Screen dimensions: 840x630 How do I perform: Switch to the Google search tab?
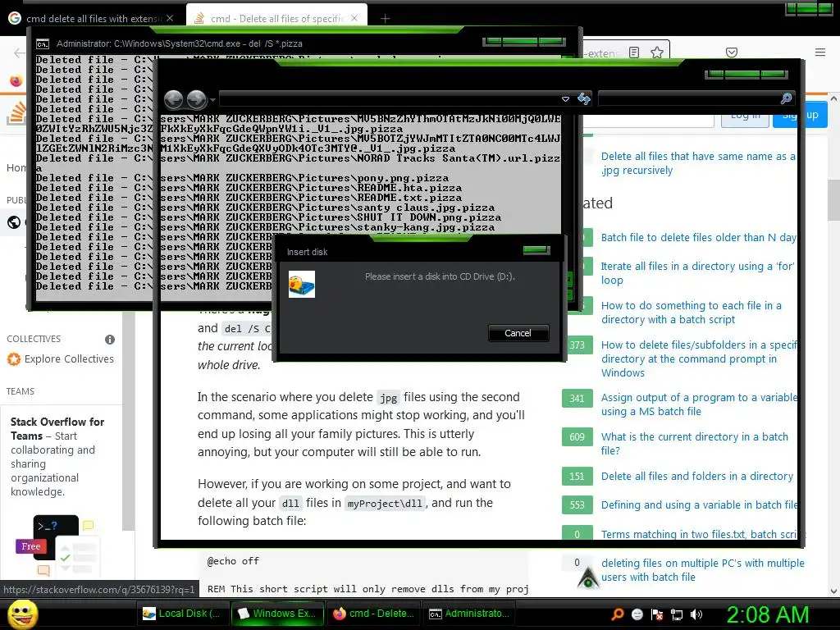(x=92, y=18)
